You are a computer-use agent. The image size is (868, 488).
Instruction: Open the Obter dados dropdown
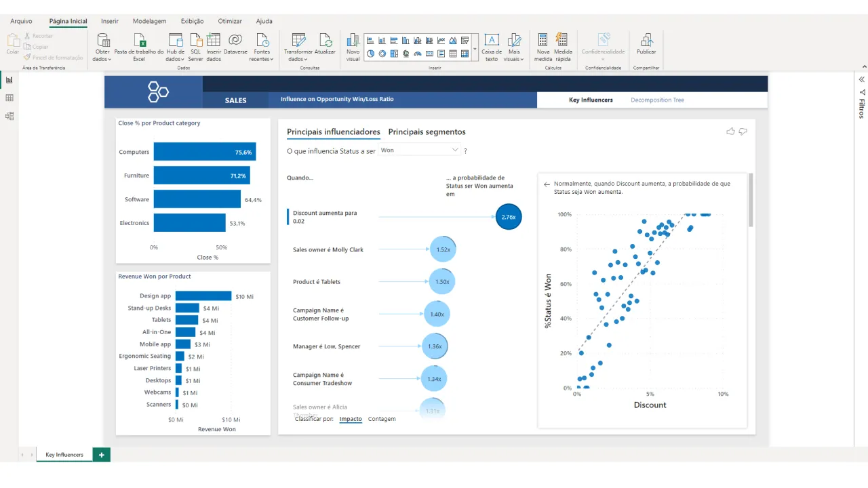[102, 46]
